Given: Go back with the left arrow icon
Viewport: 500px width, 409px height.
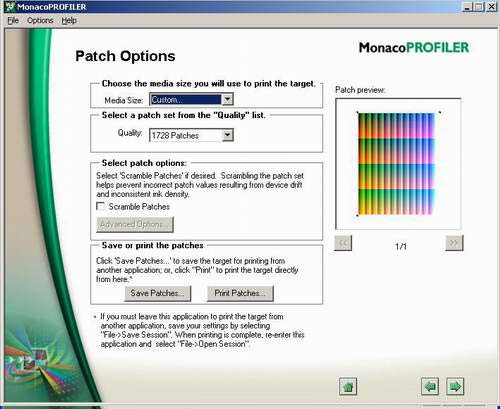Looking at the screenshot, I should point(430,386).
